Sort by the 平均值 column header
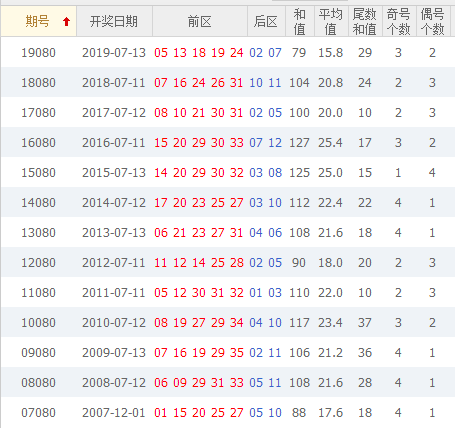 pyautogui.click(x=331, y=21)
